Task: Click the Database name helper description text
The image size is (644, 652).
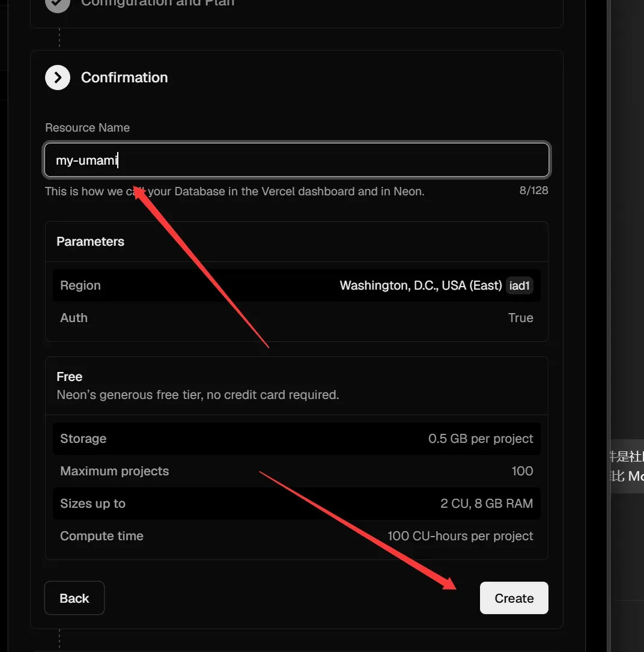Action: pos(234,191)
